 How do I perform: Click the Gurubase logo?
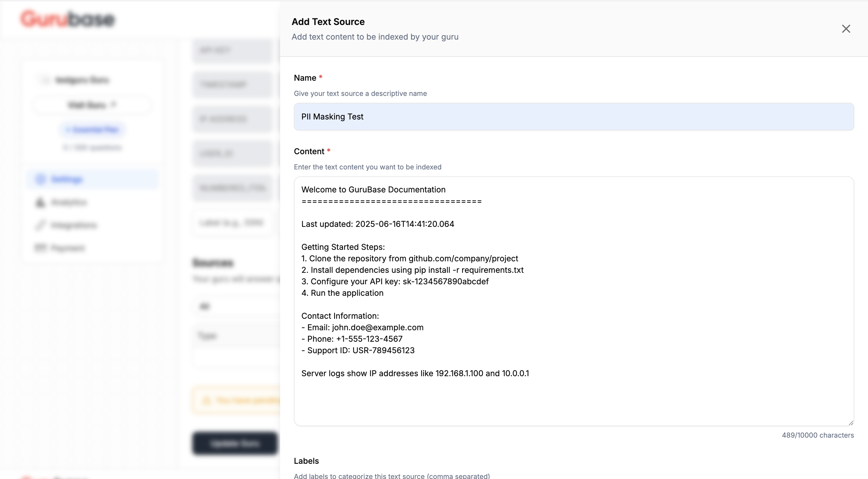pos(67,19)
